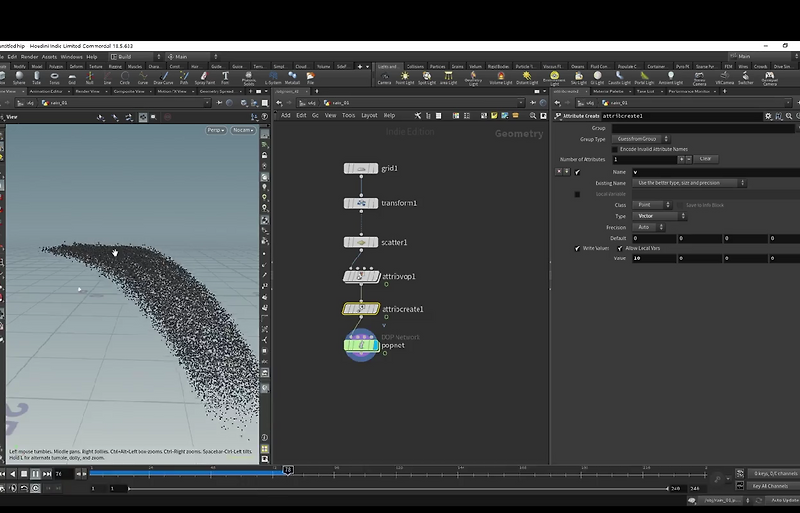
Task: Click the timeline playhead at current frame
Action: pos(287,469)
